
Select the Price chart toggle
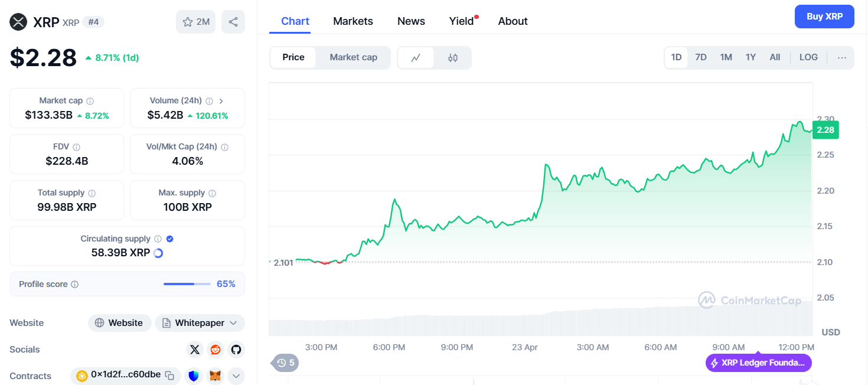[x=293, y=58]
